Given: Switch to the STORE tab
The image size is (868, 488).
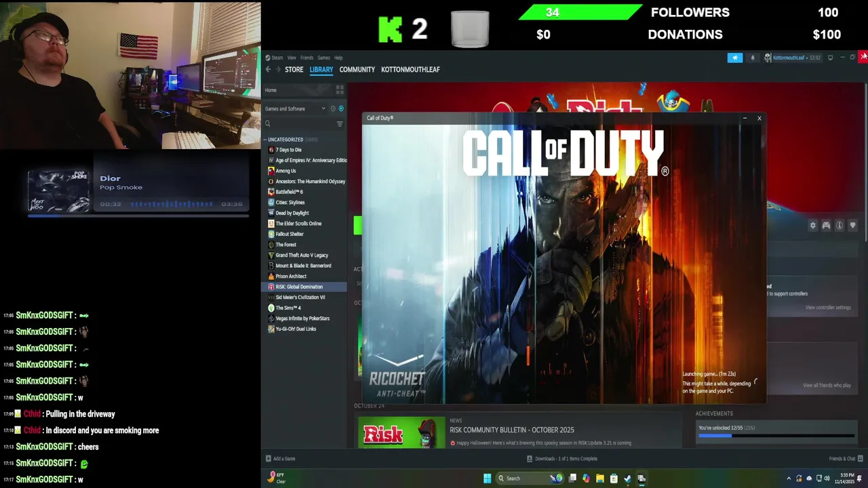Looking at the screenshot, I should click(x=294, y=69).
